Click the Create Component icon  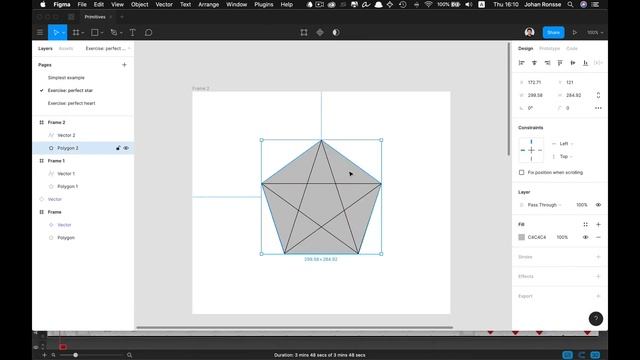click(x=320, y=32)
